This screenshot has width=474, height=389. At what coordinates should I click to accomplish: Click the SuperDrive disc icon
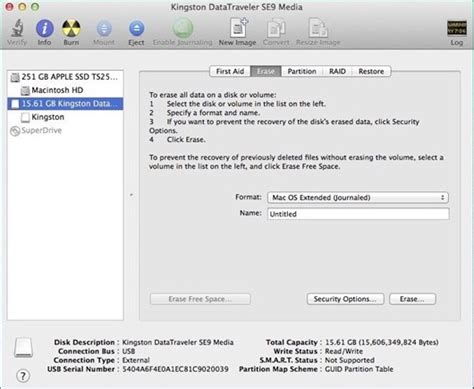(x=15, y=131)
